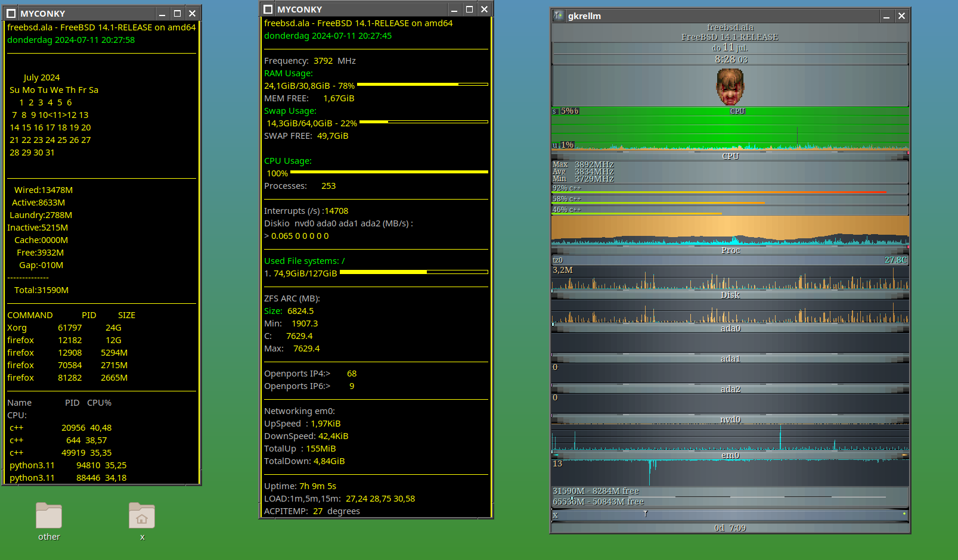Click 'Uptime: 7h 9m 5s' line
This screenshot has width=958, height=560.
click(x=300, y=486)
